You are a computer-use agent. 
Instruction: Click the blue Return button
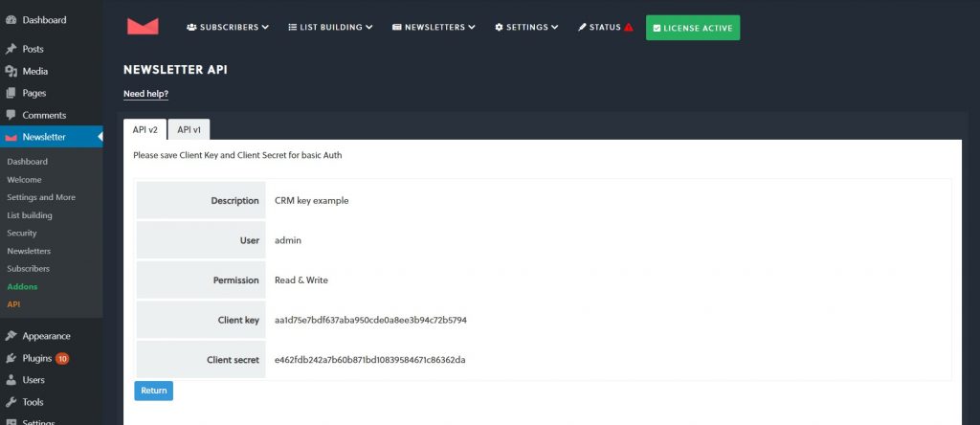pyautogui.click(x=154, y=391)
